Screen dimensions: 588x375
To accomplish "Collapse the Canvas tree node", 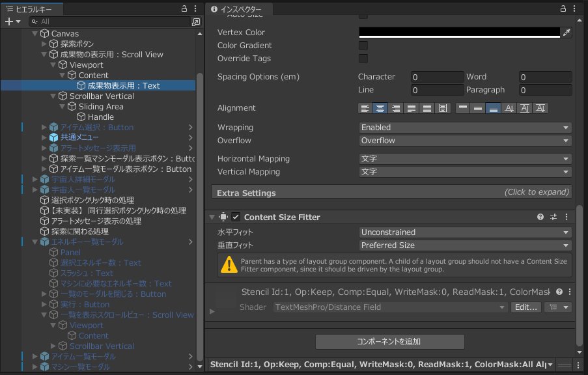I will pos(35,34).
